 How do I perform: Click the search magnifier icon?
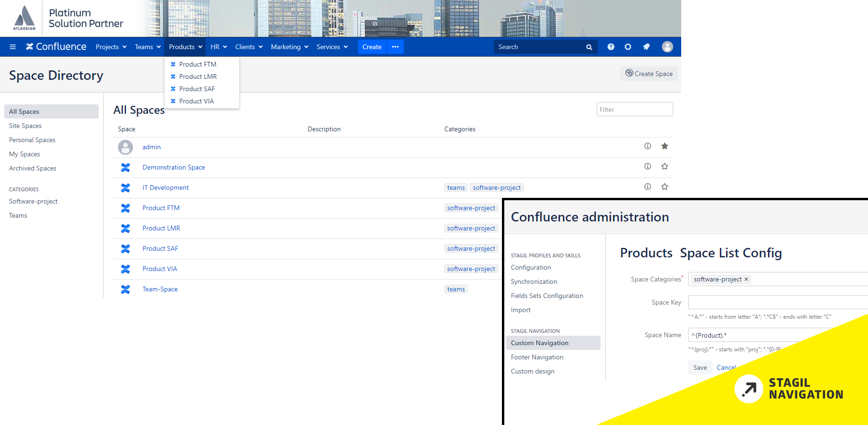pyautogui.click(x=589, y=47)
